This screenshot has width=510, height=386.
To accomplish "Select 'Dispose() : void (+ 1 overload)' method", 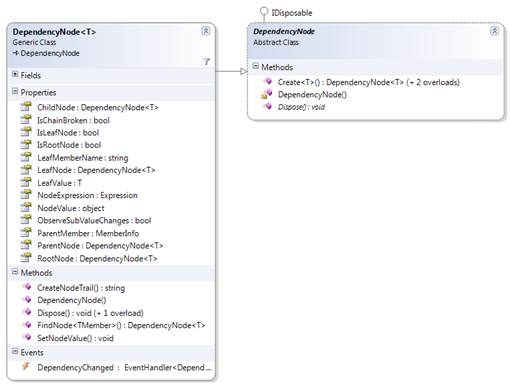I will (x=90, y=313).
